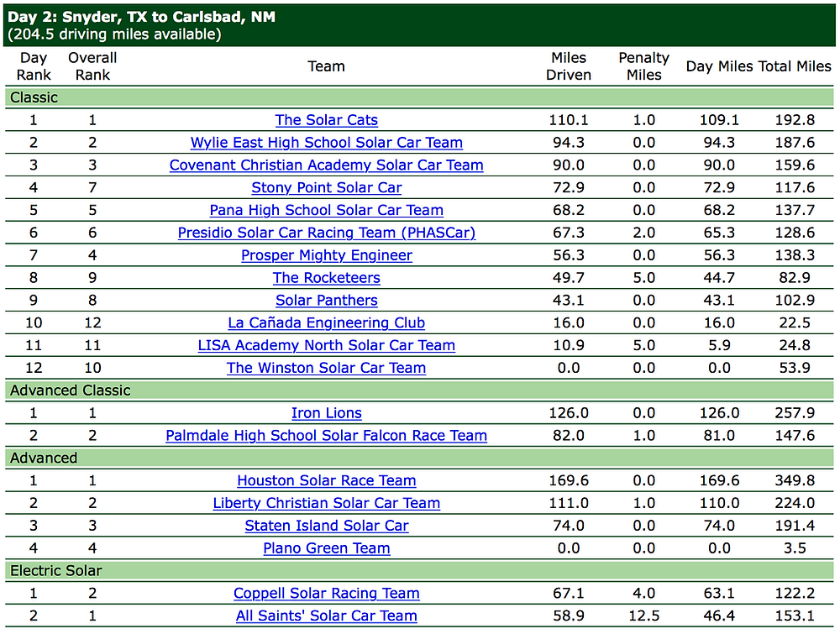Open Stony Point Solar Car link

326,187
